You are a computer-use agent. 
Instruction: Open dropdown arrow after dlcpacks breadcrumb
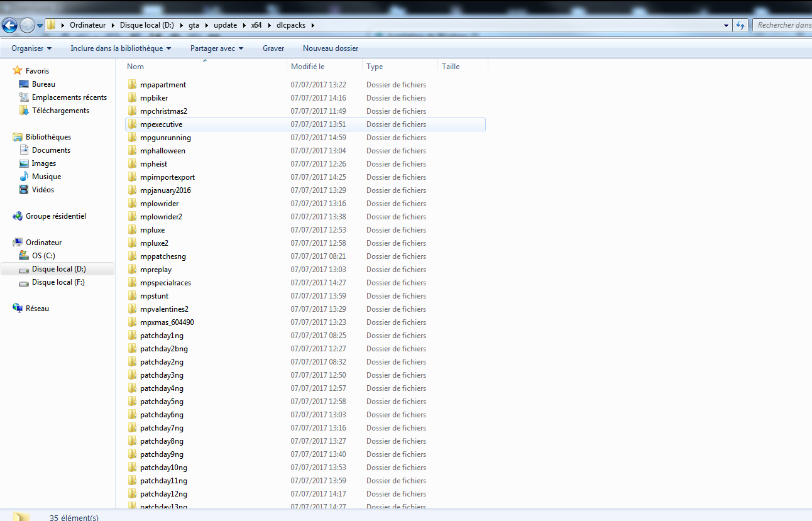pos(313,25)
